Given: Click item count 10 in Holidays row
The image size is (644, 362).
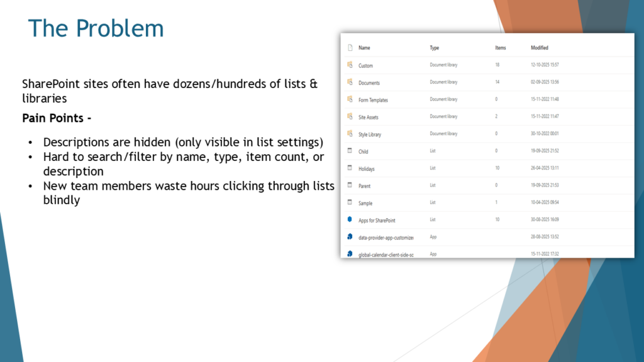Looking at the screenshot, I should 497,168.
